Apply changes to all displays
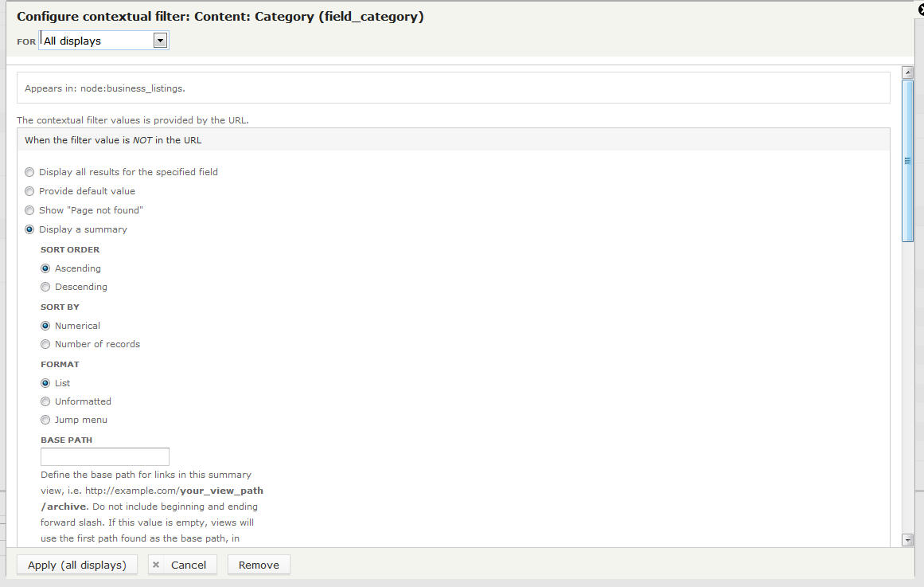 tap(76, 564)
